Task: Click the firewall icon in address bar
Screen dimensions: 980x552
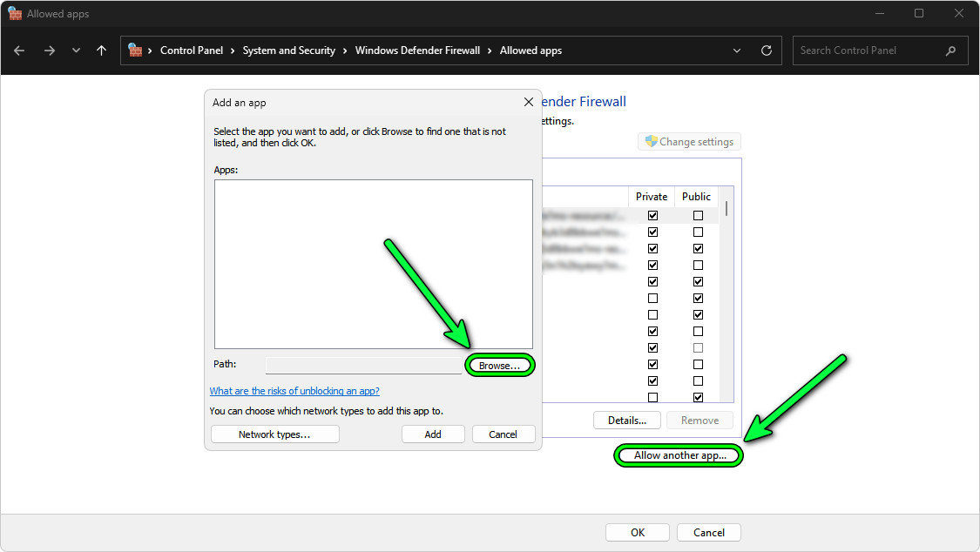Action: point(135,50)
